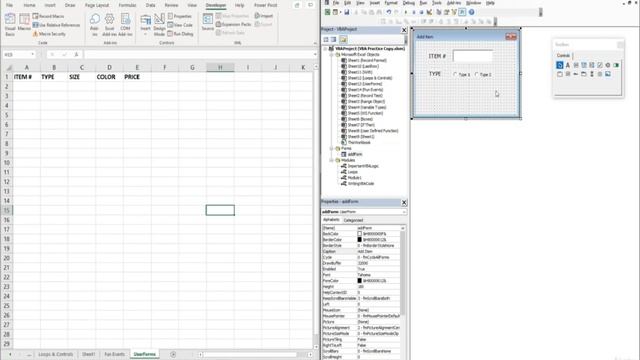Open the Macros dialog in Excel ribbon
This screenshot has height=360, width=640.
coord(24,22)
